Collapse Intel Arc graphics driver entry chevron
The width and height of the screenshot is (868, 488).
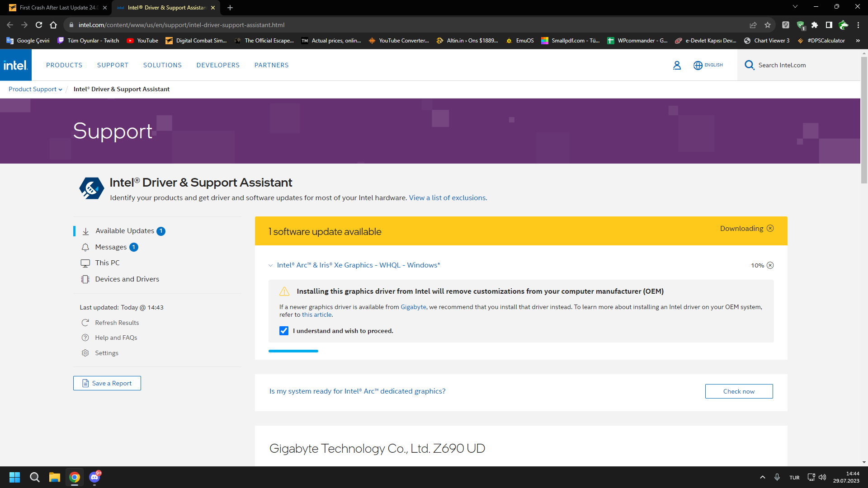(x=271, y=265)
